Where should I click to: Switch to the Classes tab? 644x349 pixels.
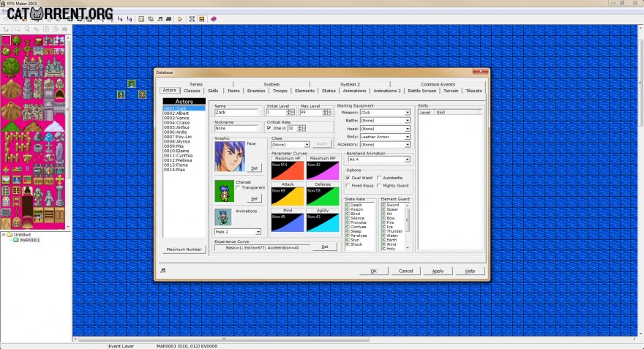pos(192,91)
